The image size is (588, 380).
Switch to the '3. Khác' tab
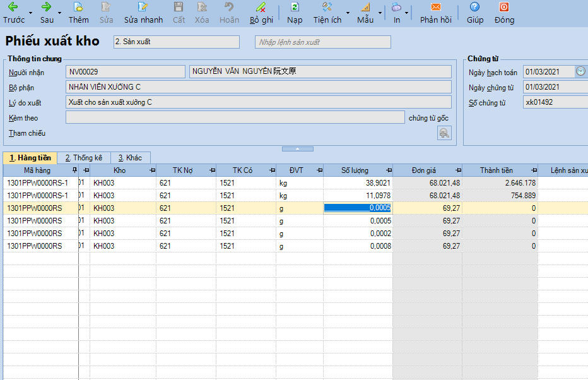pyautogui.click(x=131, y=158)
